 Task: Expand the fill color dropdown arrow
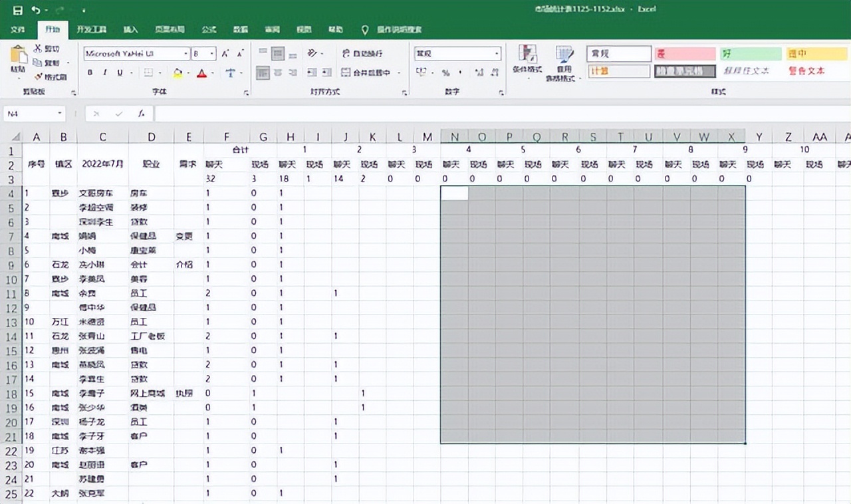(x=188, y=72)
